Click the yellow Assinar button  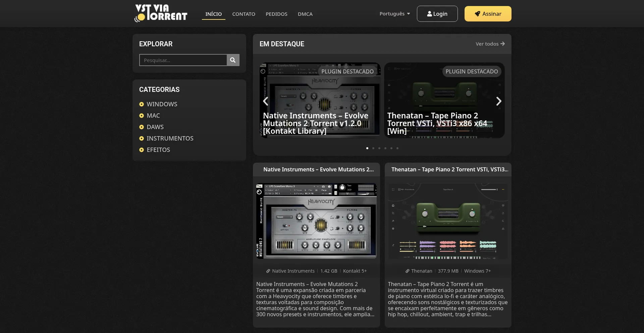tap(488, 14)
